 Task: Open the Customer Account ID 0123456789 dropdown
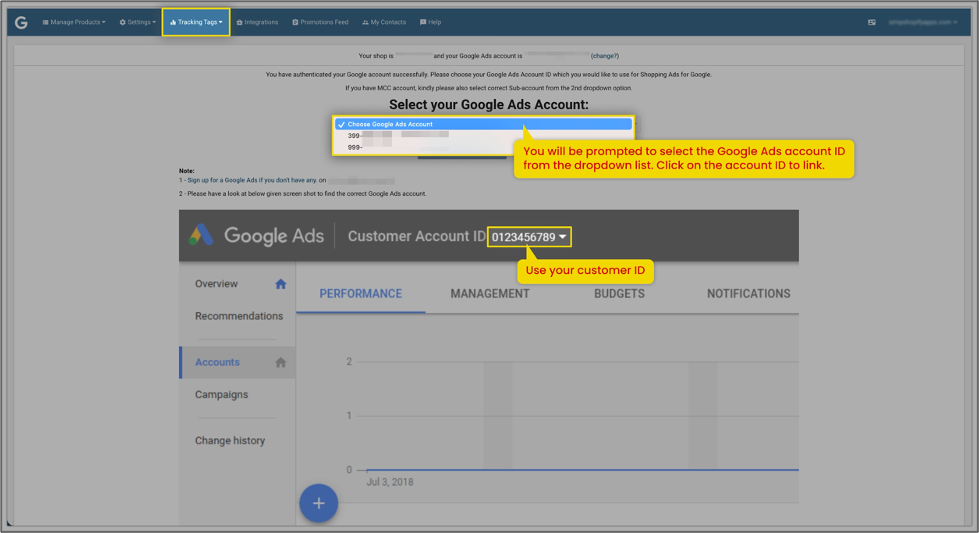click(529, 237)
